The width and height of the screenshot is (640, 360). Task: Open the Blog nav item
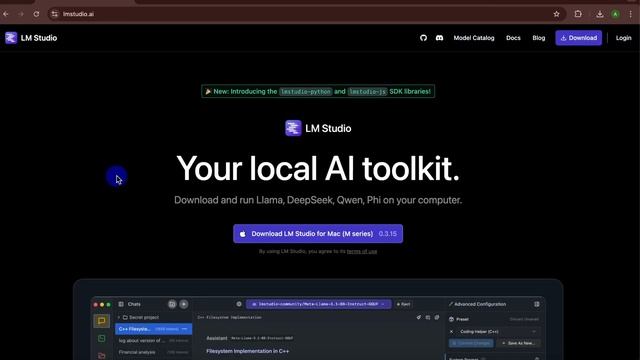(x=539, y=38)
